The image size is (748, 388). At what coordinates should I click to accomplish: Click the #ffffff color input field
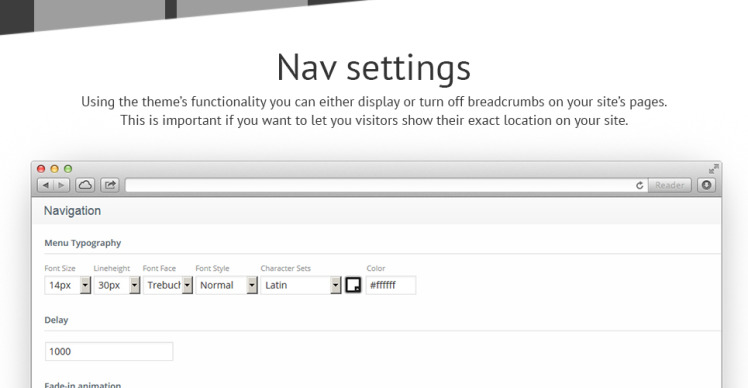coord(391,285)
